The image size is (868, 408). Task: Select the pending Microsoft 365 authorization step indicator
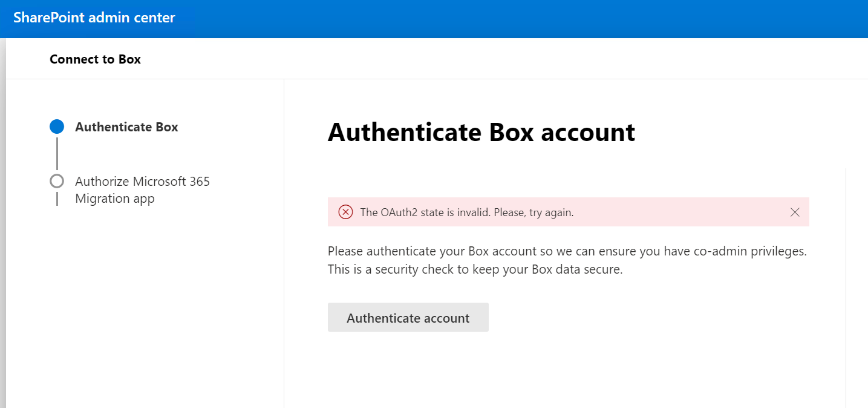pyautogui.click(x=56, y=180)
